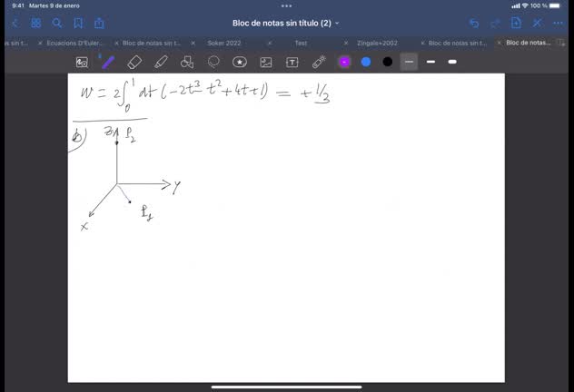The height and width of the screenshot is (392, 574).
Task: Tap the title 'Bloc de notas sin título (2)'
Action: (282, 24)
